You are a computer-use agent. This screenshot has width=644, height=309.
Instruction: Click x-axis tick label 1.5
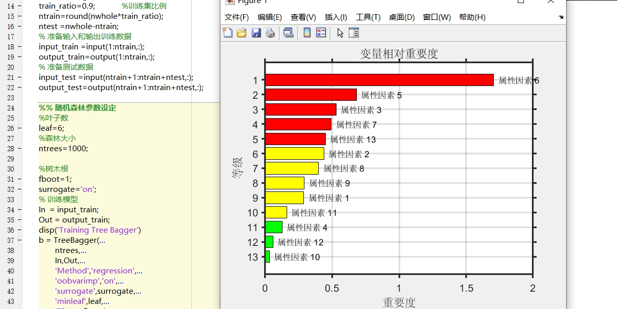pos(466,288)
